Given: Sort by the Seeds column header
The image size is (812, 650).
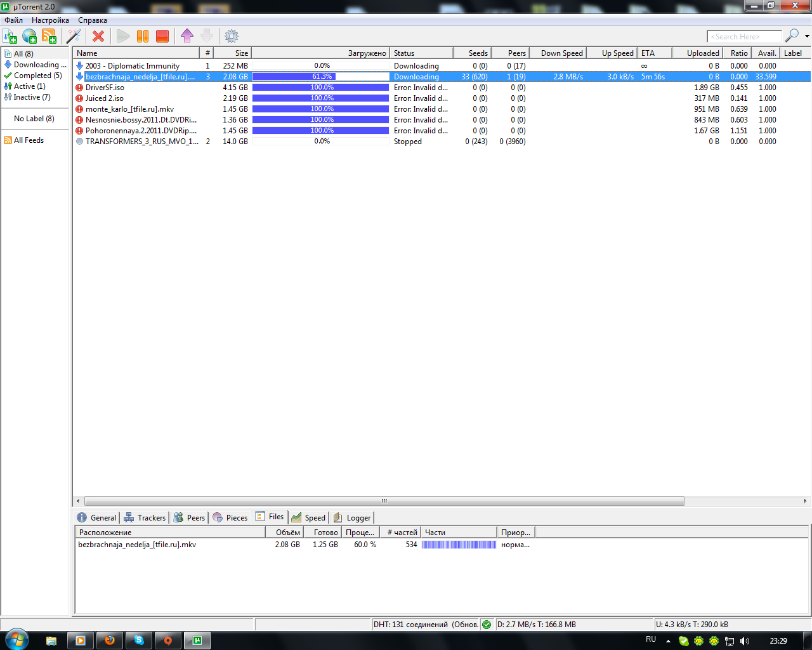Looking at the screenshot, I should pyautogui.click(x=472, y=53).
